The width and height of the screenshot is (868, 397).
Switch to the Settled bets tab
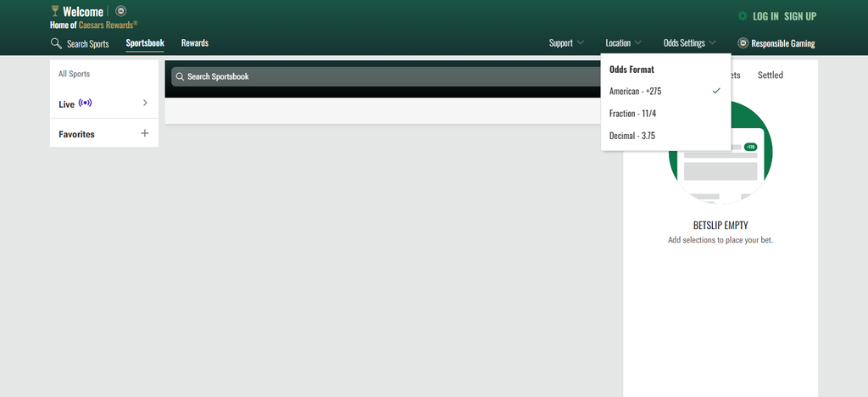point(770,75)
